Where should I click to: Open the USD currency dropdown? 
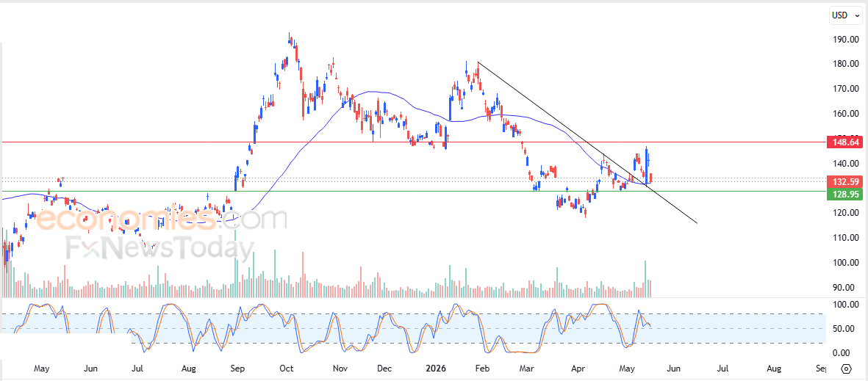click(x=847, y=15)
